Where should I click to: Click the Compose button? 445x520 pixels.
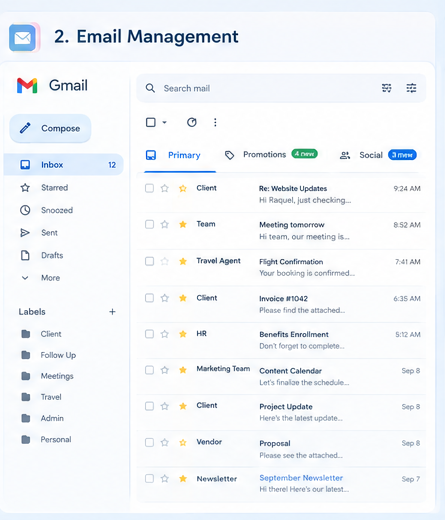[x=50, y=128]
